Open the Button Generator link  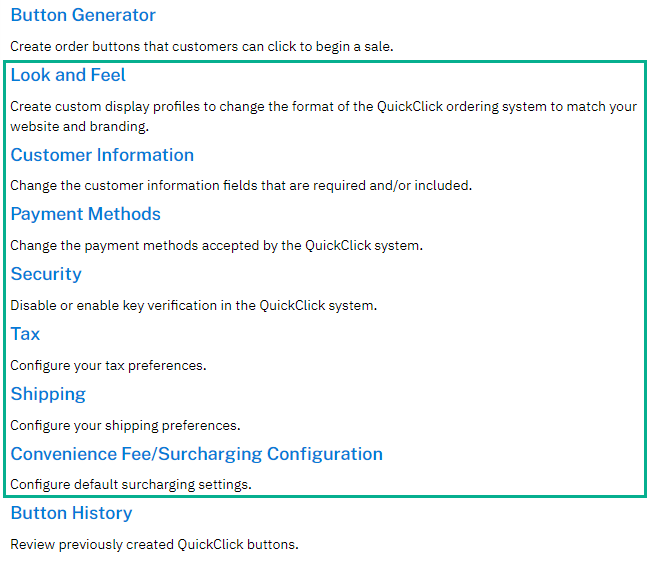83,15
